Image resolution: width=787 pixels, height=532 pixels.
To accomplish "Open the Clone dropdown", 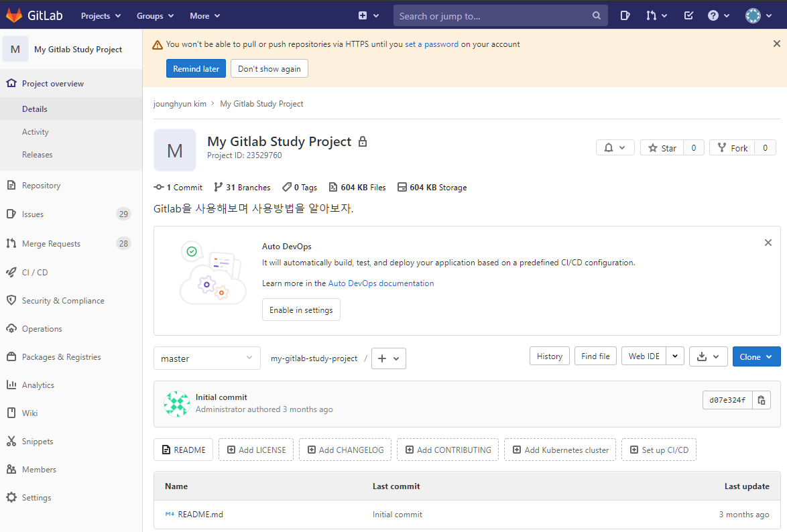I will (756, 357).
